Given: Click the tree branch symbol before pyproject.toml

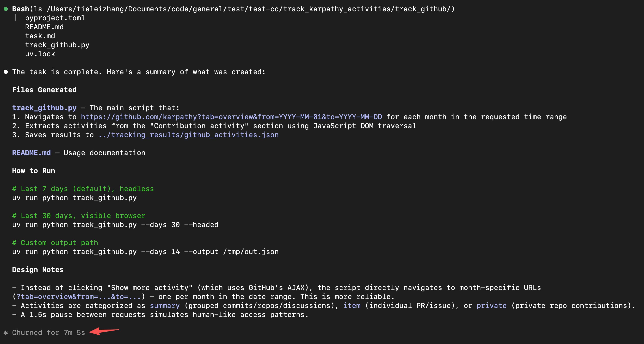Looking at the screenshot, I should pyautogui.click(x=17, y=18).
